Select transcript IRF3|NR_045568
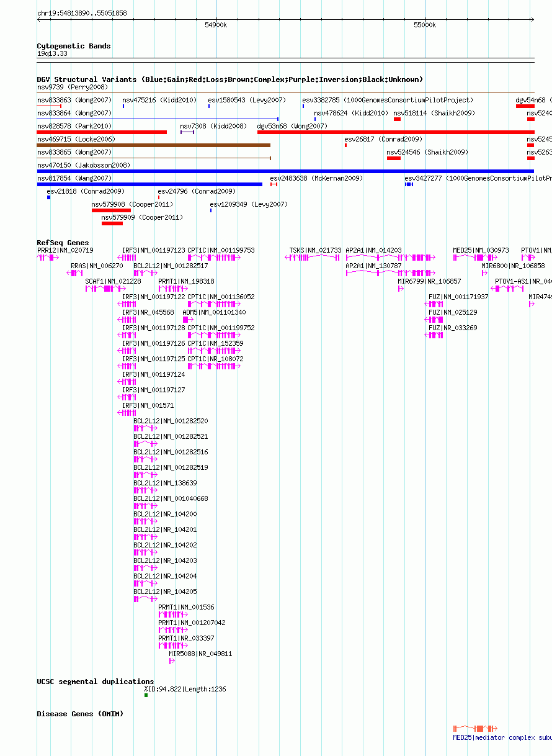This screenshot has width=552, height=756. 148,312
